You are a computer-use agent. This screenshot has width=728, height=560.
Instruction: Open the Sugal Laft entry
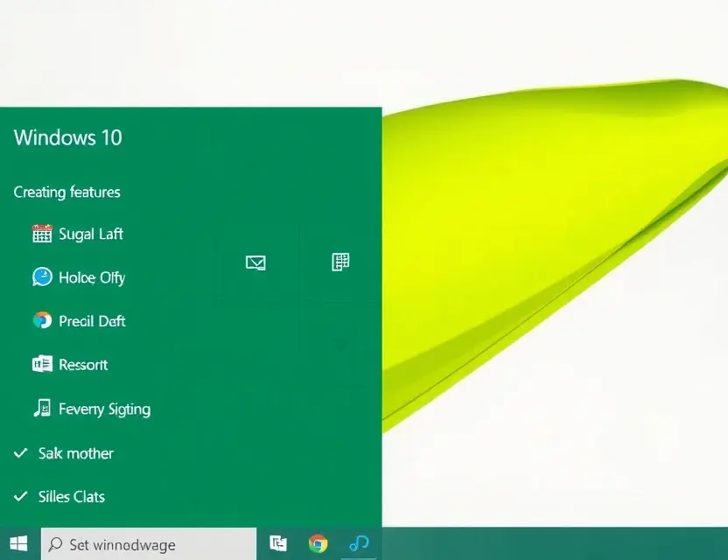tap(91, 234)
